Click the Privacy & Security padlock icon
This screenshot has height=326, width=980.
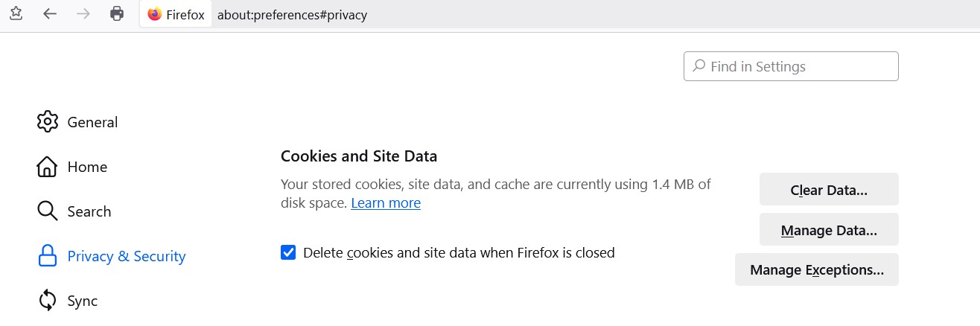[47, 256]
